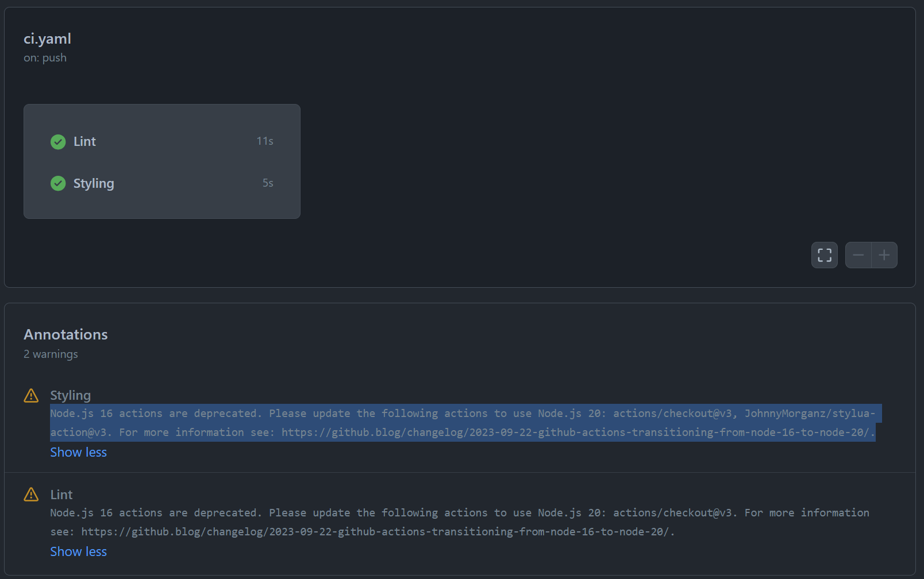The height and width of the screenshot is (579, 924).
Task: Zoom out the workflow graph with minus icon
Action: [x=858, y=254]
